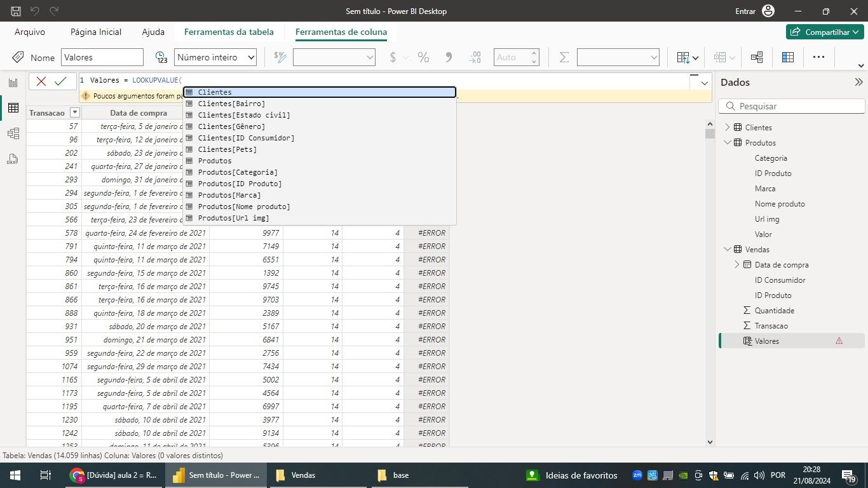
Task: Expand the Clientes table in Dados pane
Action: coord(728,127)
